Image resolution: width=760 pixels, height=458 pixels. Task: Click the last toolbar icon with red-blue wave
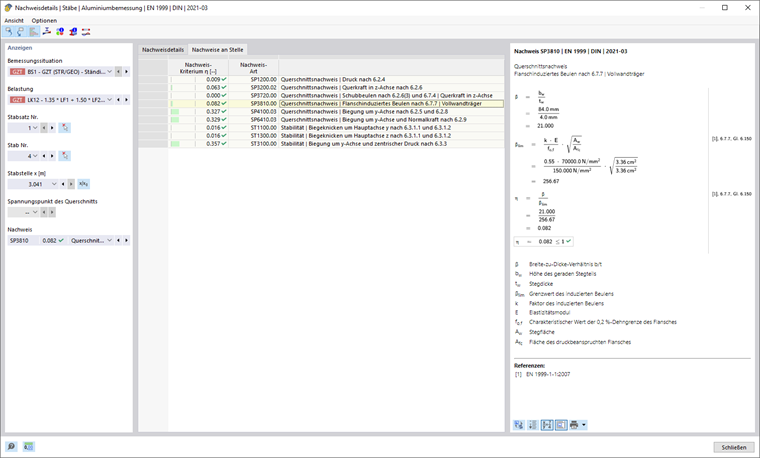(x=86, y=32)
